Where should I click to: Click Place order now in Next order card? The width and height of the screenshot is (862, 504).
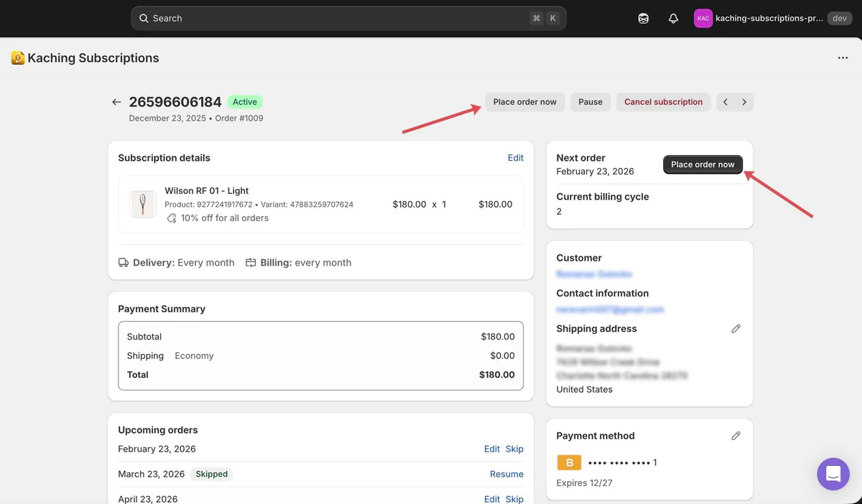[703, 164]
